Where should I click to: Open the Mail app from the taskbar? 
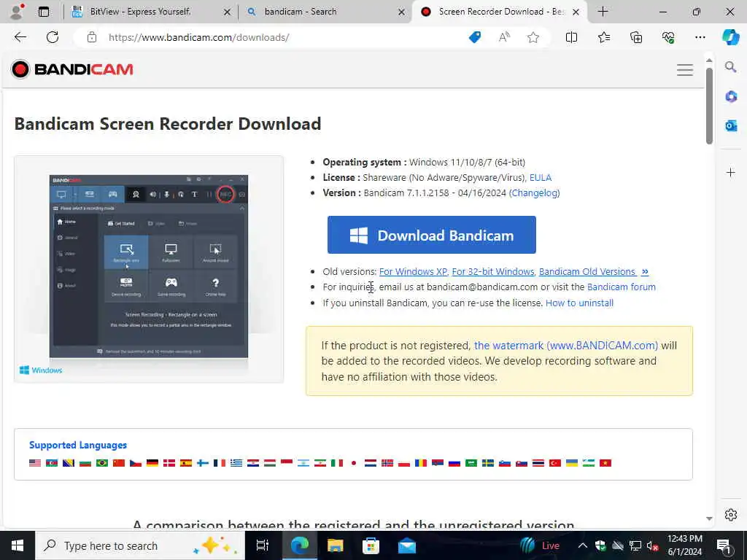pyautogui.click(x=407, y=545)
